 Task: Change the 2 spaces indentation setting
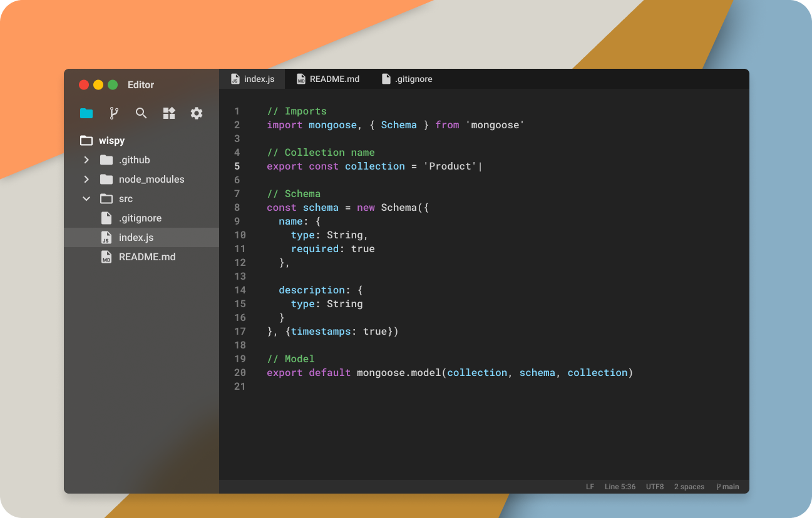click(x=689, y=487)
